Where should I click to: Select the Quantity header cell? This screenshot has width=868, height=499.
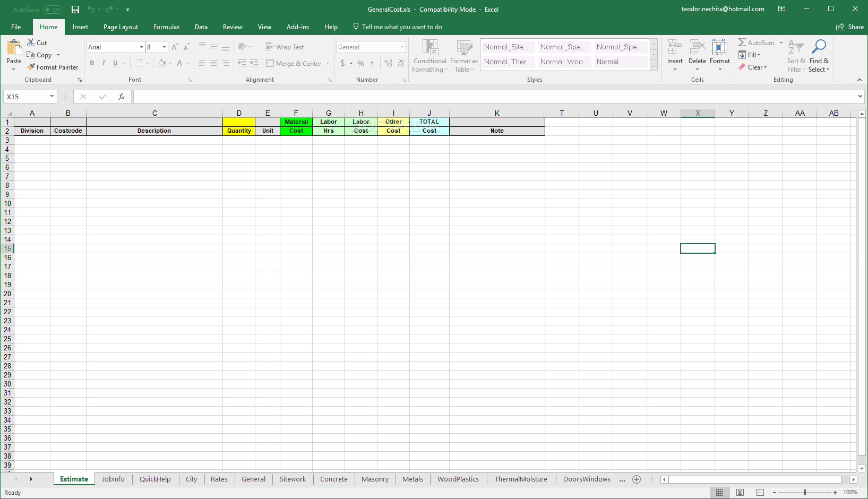coord(239,131)
